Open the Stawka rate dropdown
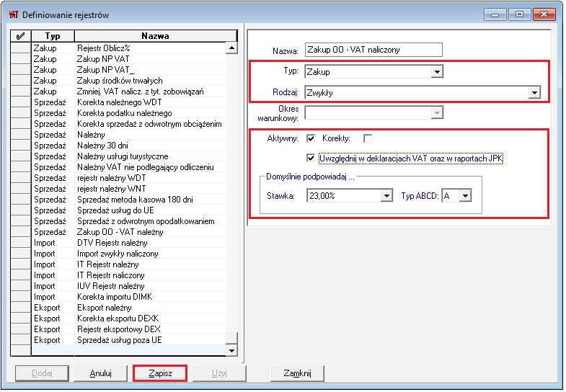 tap(386, 196)
